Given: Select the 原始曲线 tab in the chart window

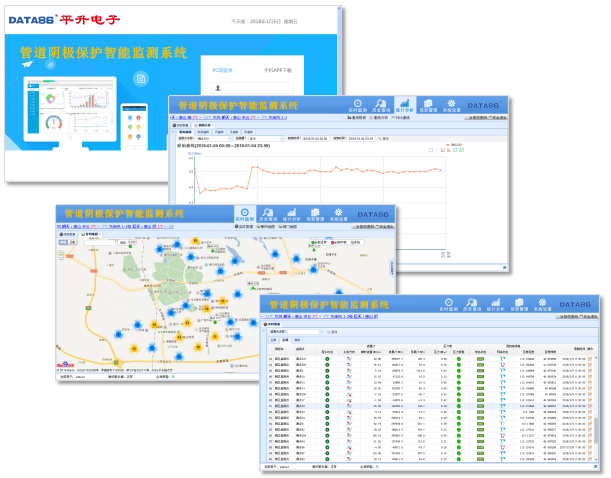Looking at the screenshot, I should (185, 131).
